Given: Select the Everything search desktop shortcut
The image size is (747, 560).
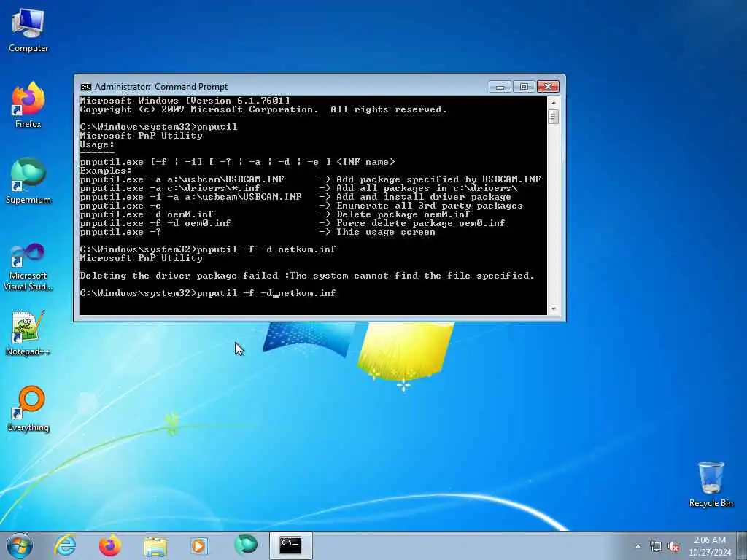Looking at the screenshot, I should tap(28, 408).
